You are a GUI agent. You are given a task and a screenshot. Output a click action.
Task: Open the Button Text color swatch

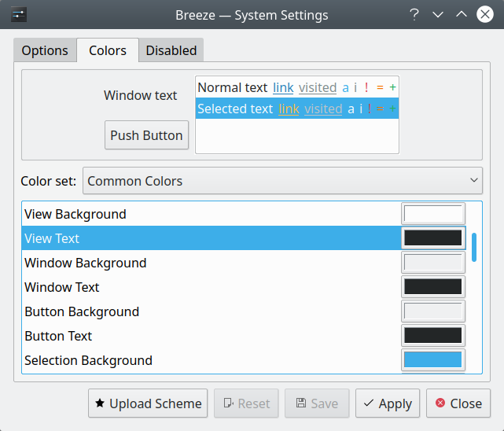(432, 336)
